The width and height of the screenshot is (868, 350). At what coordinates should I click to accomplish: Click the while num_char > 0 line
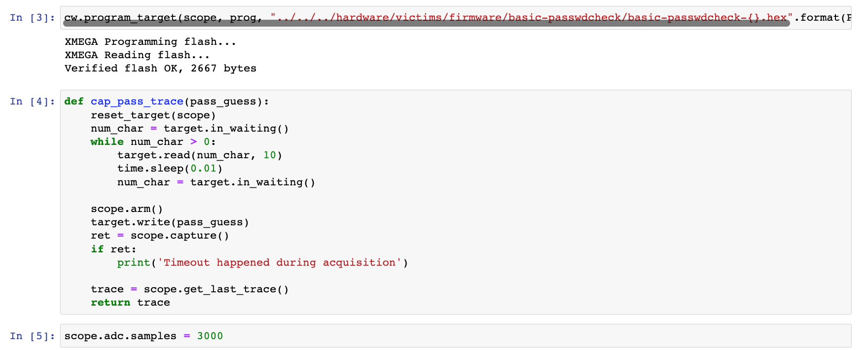(153, 142)
